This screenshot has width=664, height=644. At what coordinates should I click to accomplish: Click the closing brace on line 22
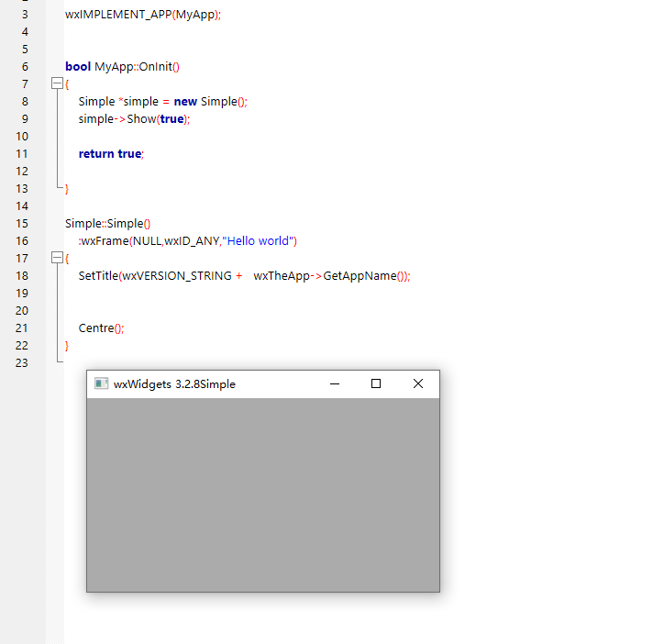tap(67, 346)
